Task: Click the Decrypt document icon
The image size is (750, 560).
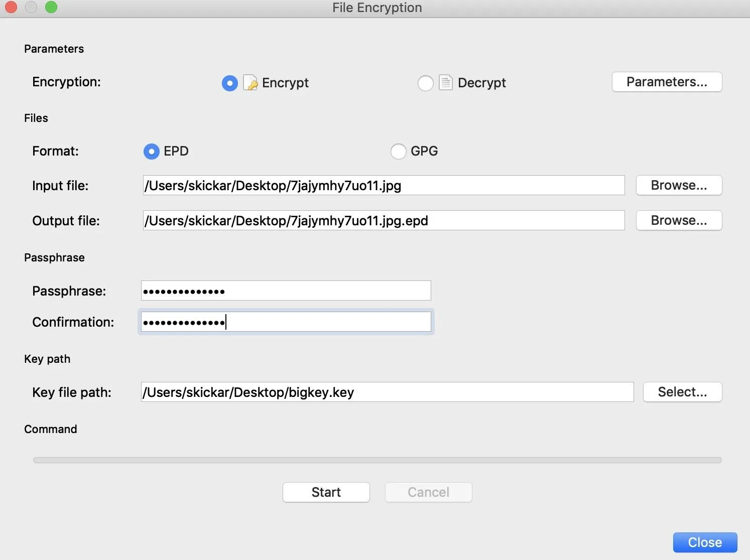Action: [x=446, y=82]
